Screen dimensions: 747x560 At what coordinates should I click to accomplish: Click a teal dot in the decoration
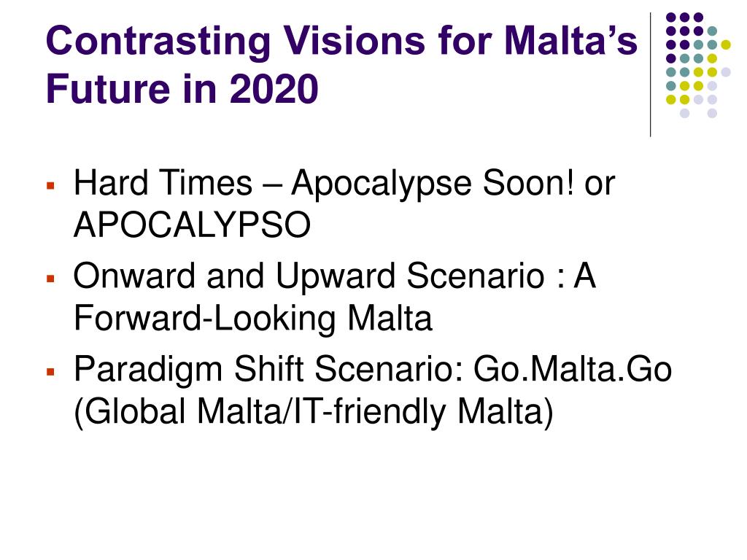(712, 31)
